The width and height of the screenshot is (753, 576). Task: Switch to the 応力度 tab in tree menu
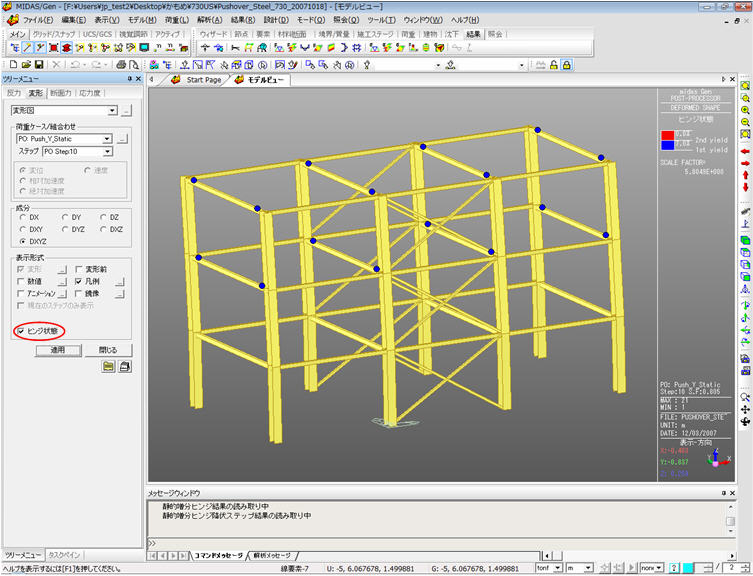[90, 93]
